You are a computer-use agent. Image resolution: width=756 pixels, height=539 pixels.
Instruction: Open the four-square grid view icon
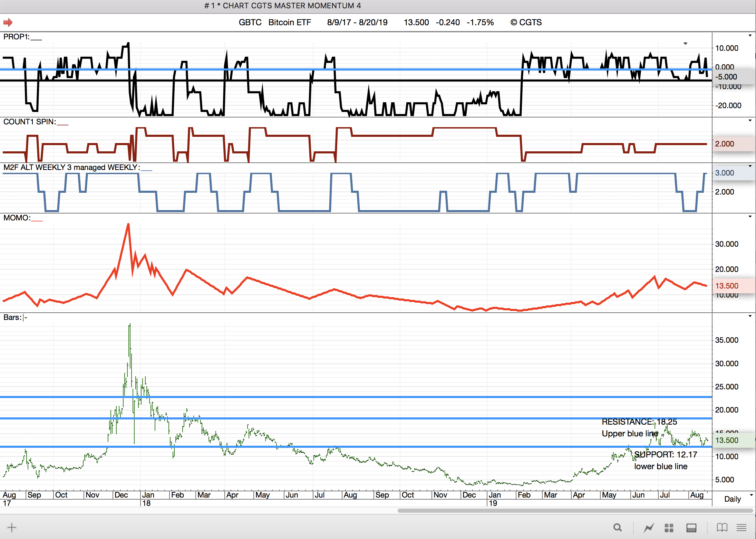point(669,528)
